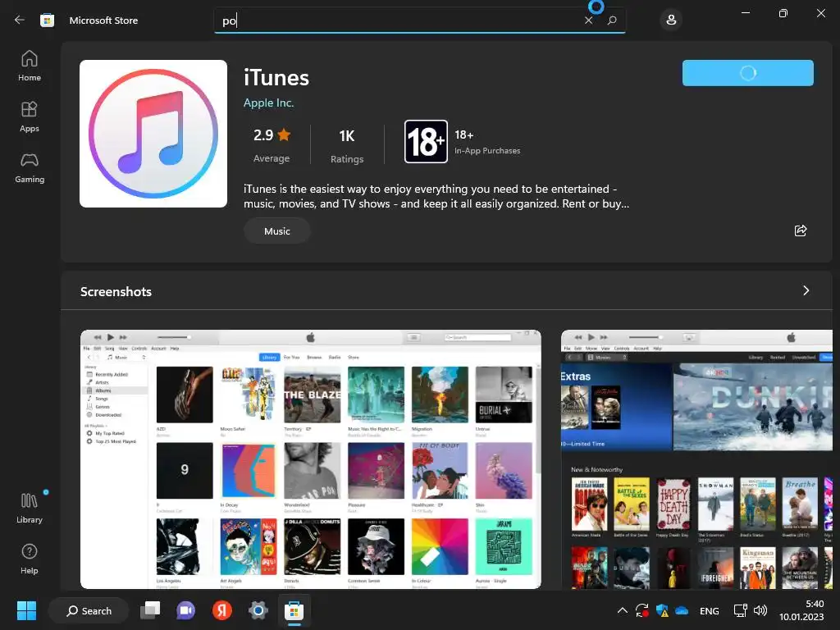840x630 pixels.
Task: Open the Windows Start menu
Action: click(x=26, y=610)
